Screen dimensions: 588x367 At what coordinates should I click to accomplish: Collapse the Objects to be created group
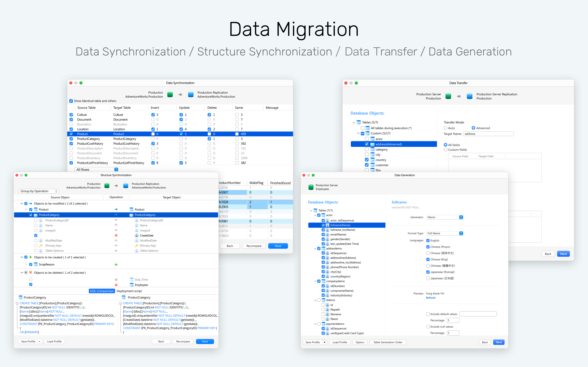point(22,257)
